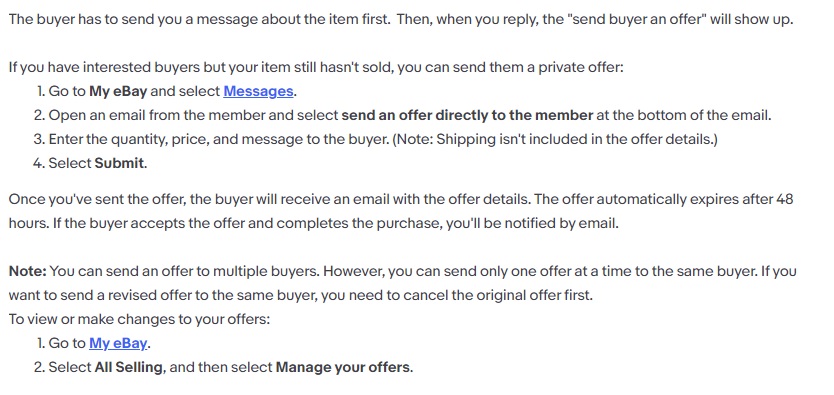834x395 pixels.
Task: Click the line 'To view or make changes'
Action: point(139,320)
